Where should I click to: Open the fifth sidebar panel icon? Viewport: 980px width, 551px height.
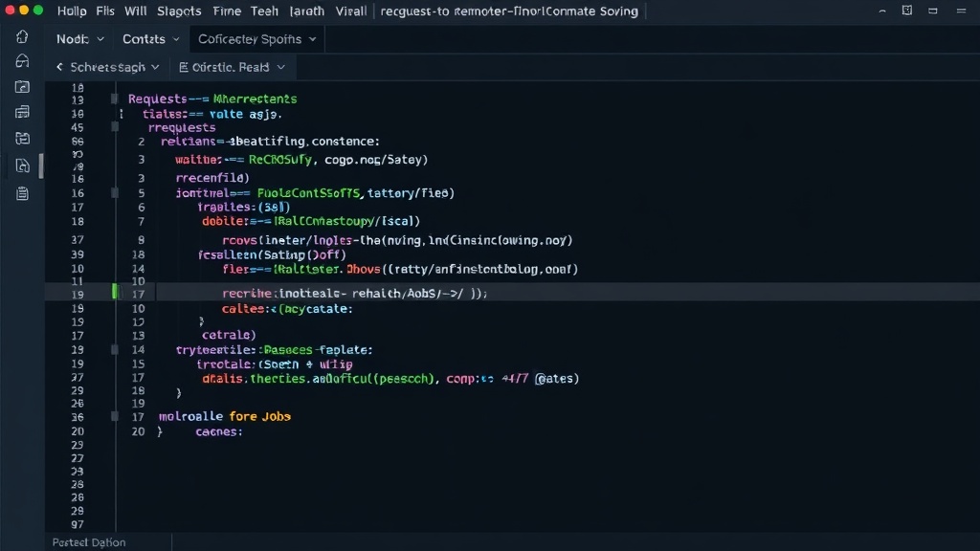click(23, 138)
